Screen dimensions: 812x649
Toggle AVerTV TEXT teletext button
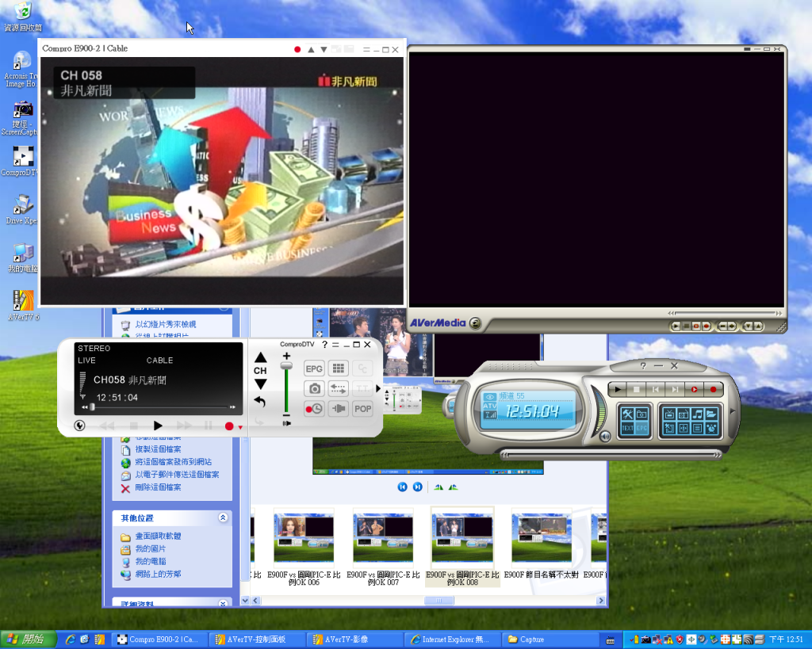628,428
